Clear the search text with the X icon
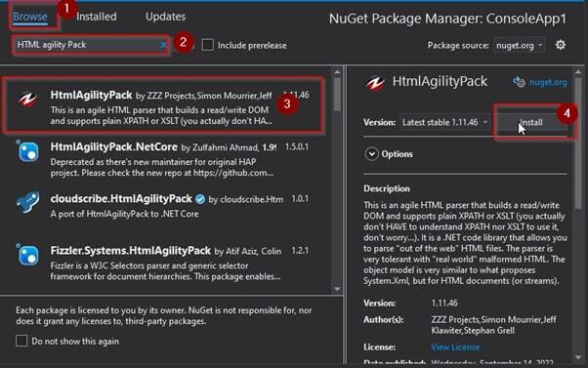Viewport: 588px width, 368px height. click(163, 45)
